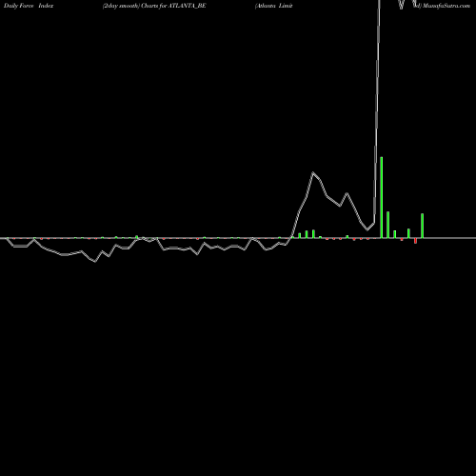
Task: Click the '(2day smooth) Charts for ATLANTA_BE' label
Action: point(154,6)
